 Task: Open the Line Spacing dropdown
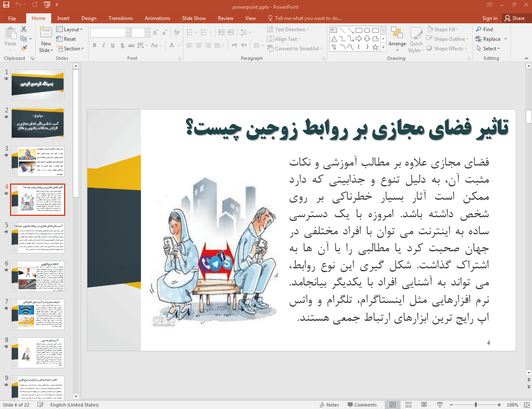pos(245,32)
